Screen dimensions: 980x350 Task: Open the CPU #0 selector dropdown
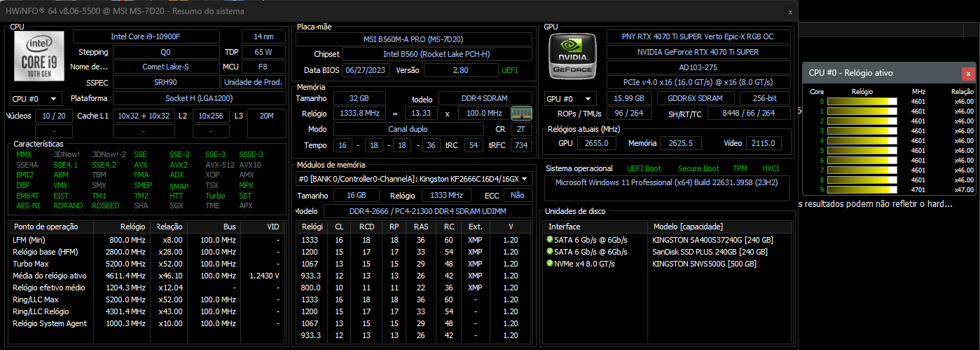tap(36, 99)
